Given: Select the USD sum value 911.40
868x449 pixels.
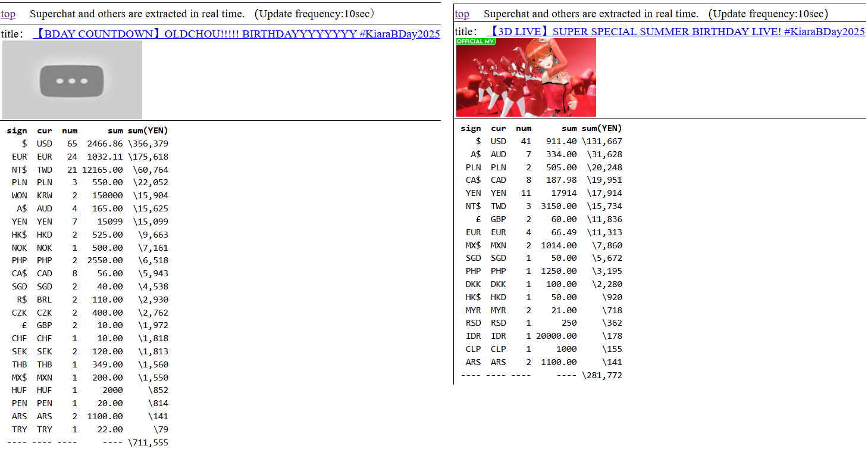Looking at the screenshot, I should point(562,141).
